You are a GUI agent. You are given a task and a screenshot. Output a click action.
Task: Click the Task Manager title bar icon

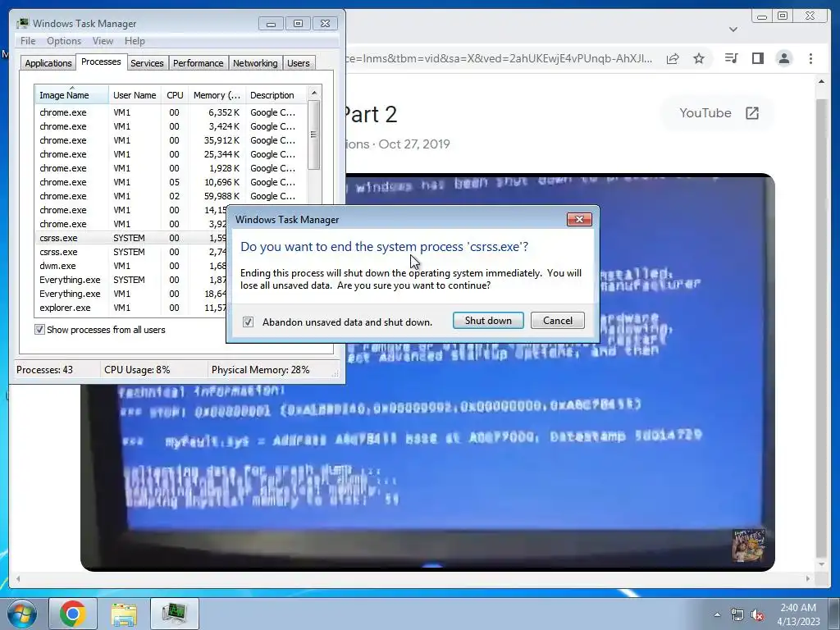point(22,24)
